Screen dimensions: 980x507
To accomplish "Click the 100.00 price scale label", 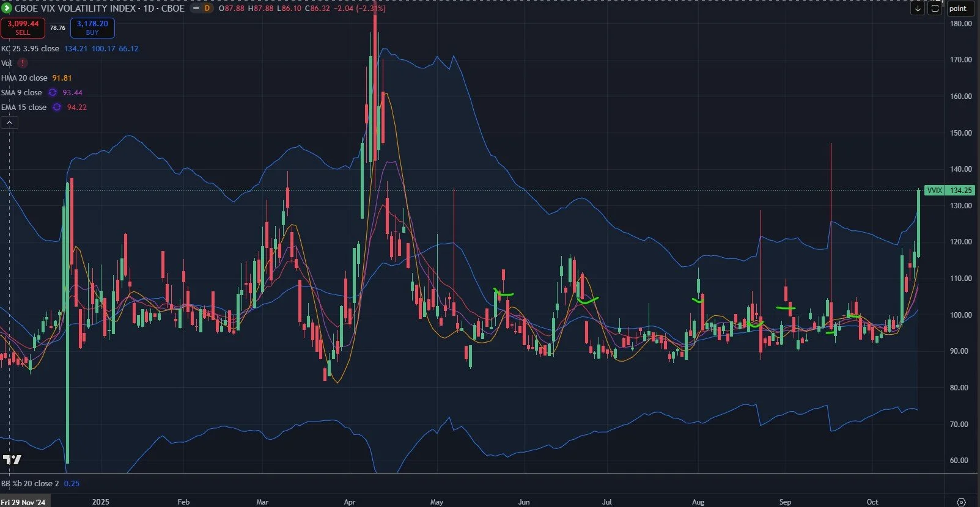I will [961, 315].
